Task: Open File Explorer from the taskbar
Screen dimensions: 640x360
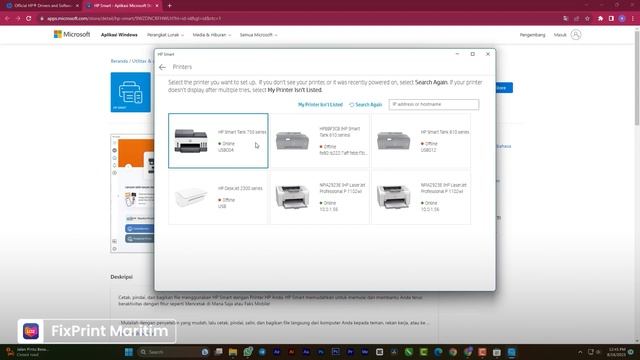Action: (233, 352)
